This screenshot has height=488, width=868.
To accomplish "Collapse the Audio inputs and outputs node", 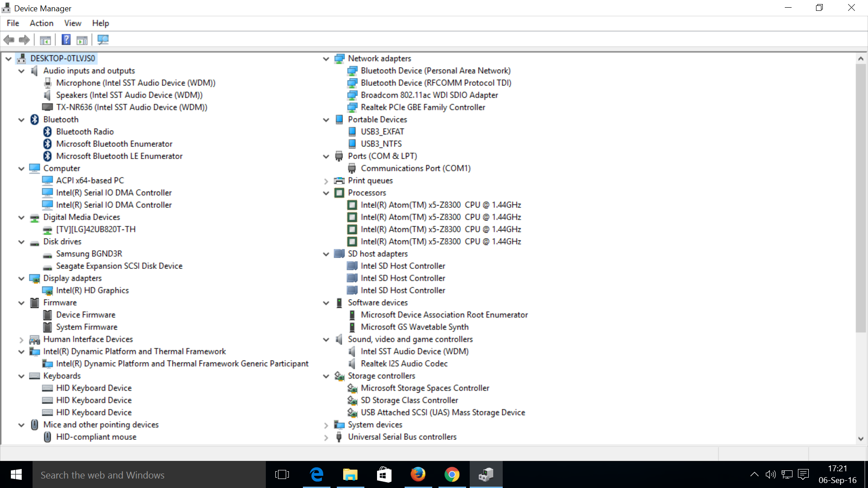I will tap(21, 71).
